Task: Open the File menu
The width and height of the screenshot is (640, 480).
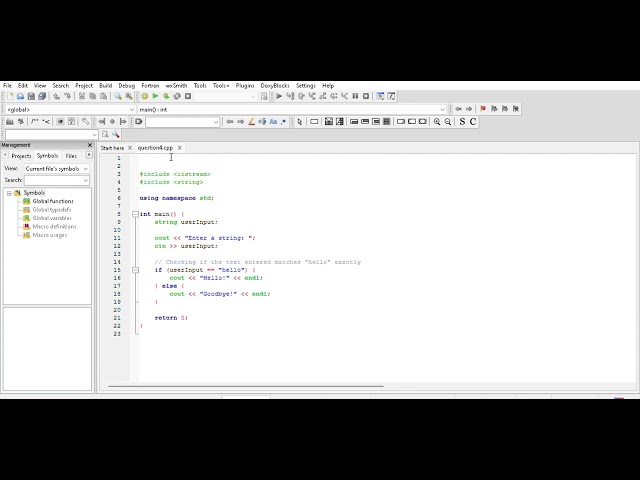Action: [7, 86]
